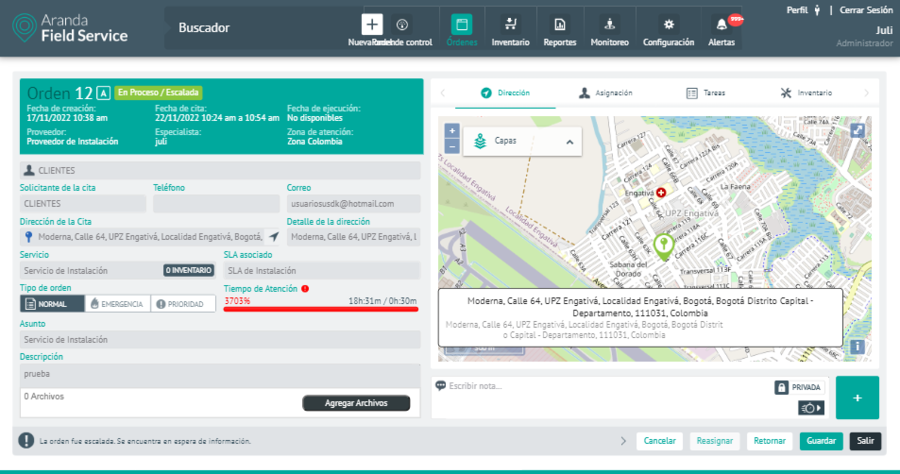Viewport: 900px width, 474px height.
Task: Switch to the Dirección tab
Action: pos(505,93)
